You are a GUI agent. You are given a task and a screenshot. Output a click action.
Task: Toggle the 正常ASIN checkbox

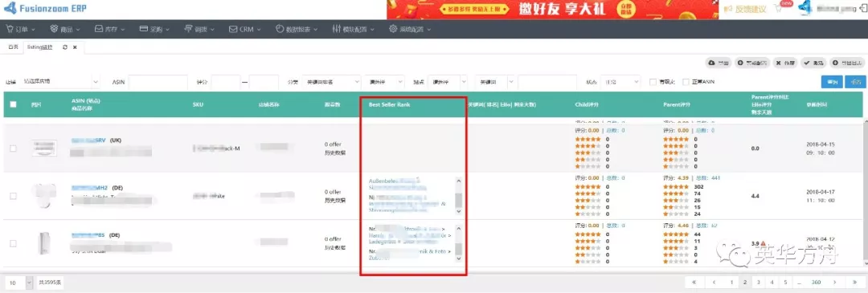(x=686, y=82)
